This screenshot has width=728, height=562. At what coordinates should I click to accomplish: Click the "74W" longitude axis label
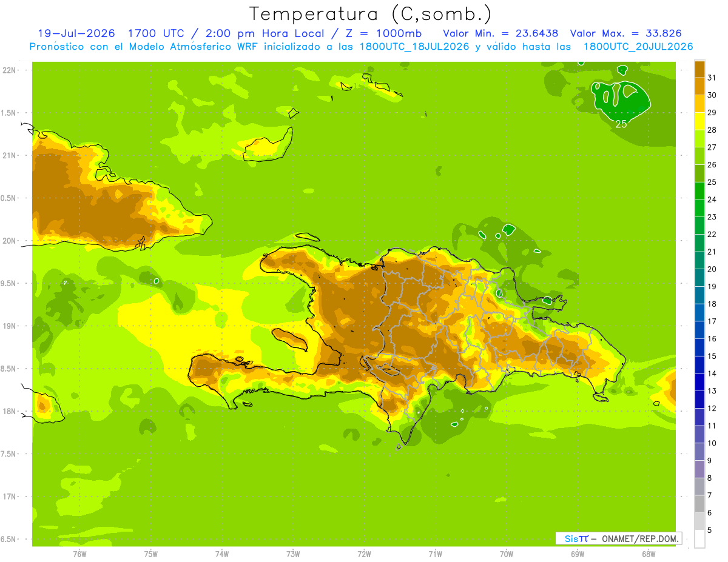pyautogui.click(x=222, y=554)
